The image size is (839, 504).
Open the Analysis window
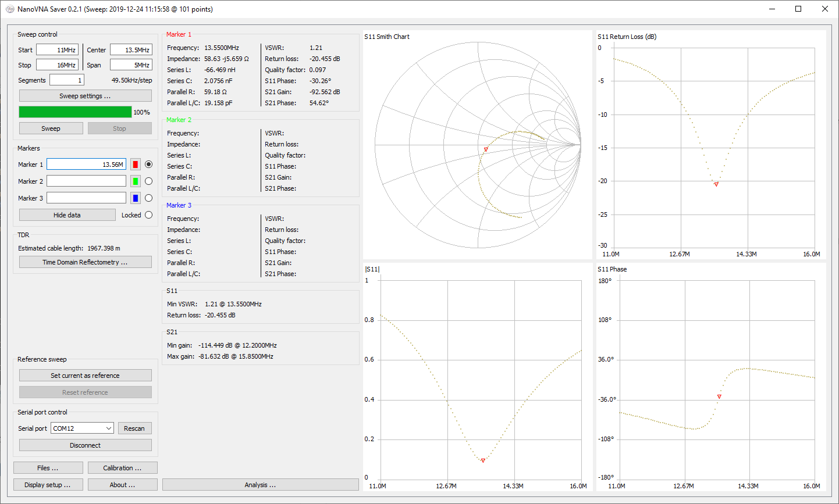(260, 485)
